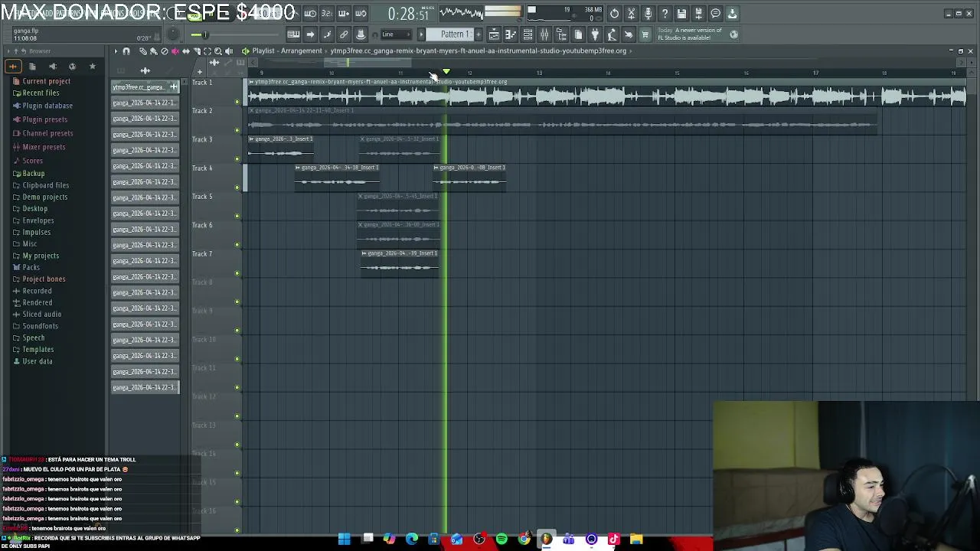
Task: Select the Playback speaker tool in playlist
Action: 228,51
